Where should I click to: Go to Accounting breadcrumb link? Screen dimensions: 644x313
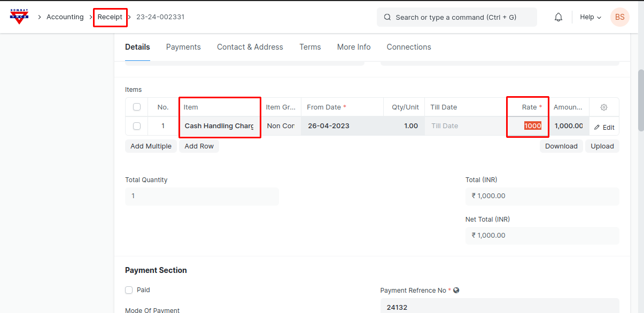[x=65, y=17]
